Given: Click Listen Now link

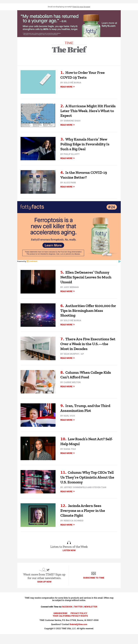Looking at the screenshot, I should click(69, 550).
